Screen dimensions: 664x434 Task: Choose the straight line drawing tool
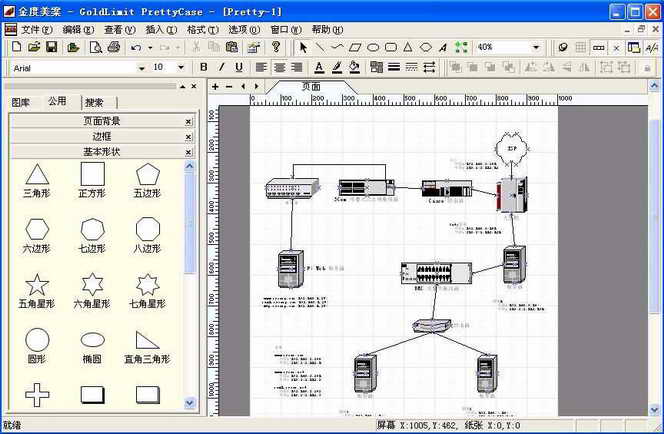(x=320, y=47)
